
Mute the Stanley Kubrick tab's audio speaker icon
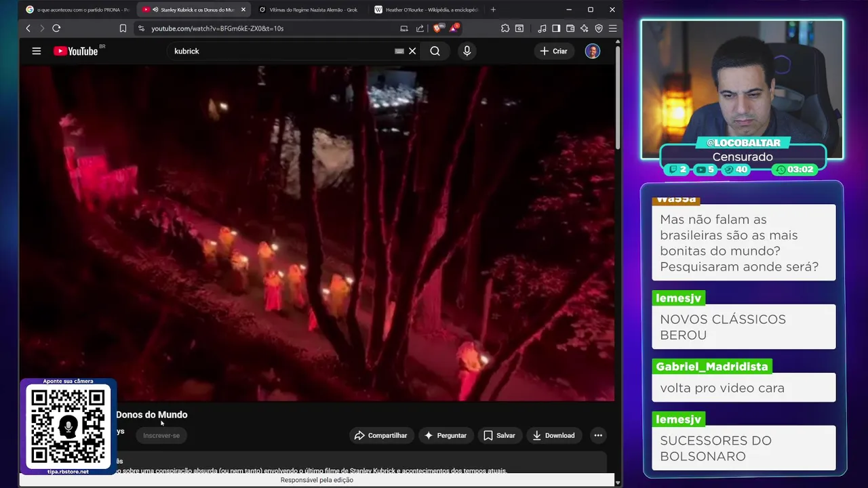click(x=155, y=9)
